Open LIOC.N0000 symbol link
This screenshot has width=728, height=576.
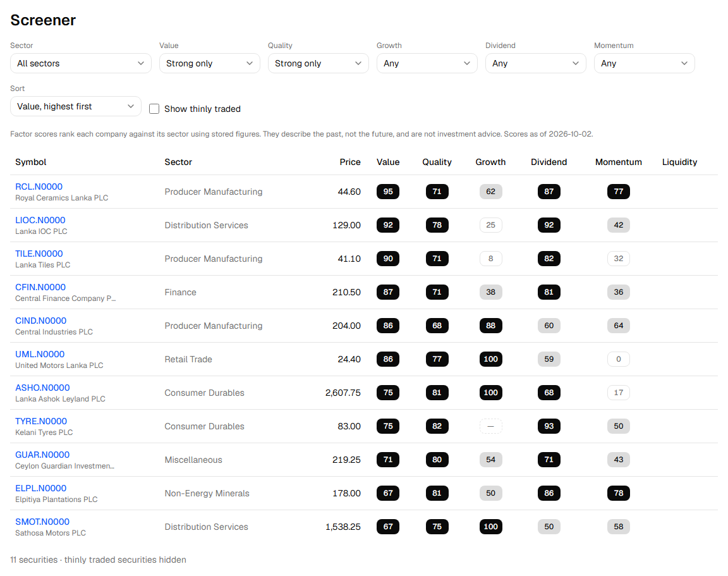40,220
